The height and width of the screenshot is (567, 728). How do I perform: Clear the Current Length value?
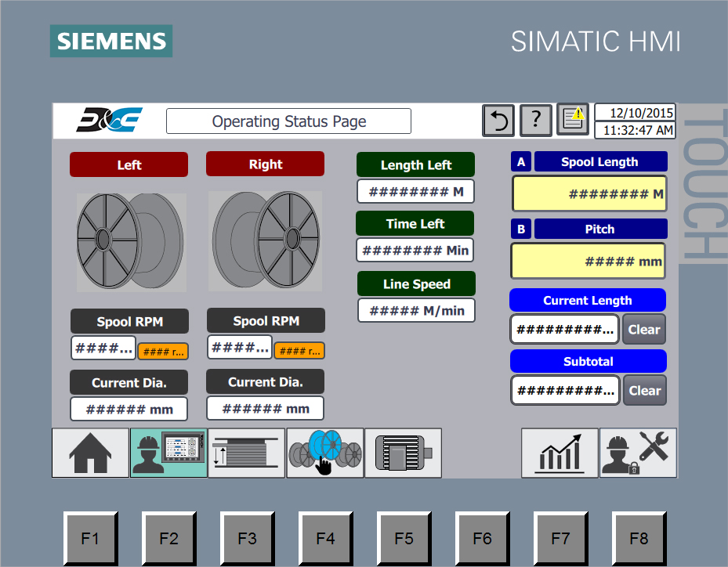pyautogui.click(x=644, y=330)
